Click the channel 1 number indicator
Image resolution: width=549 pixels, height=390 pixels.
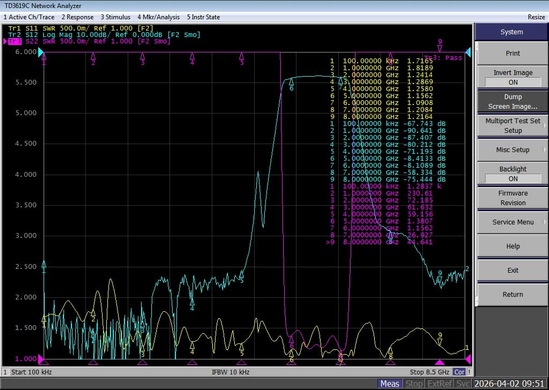click(x=5, y=372)
